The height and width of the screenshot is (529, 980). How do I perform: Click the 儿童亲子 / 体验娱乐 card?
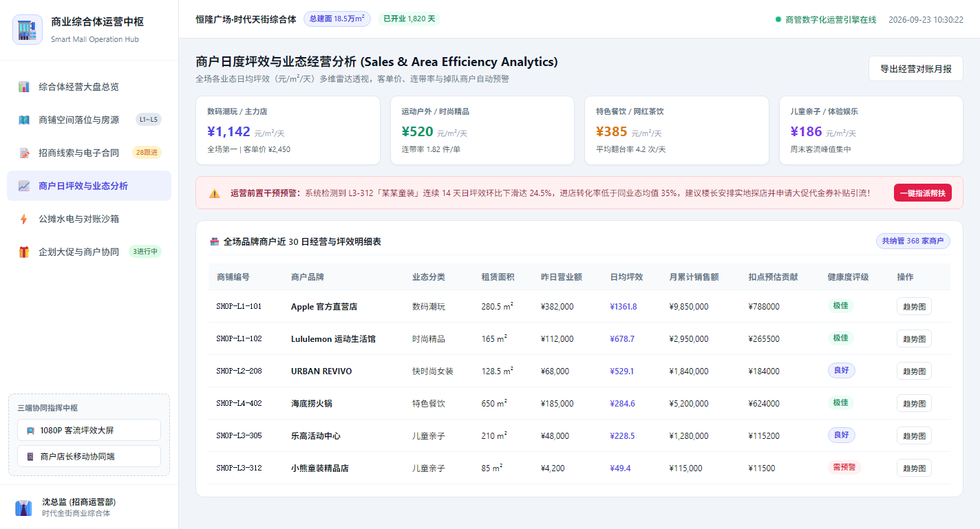coord(871,130)
